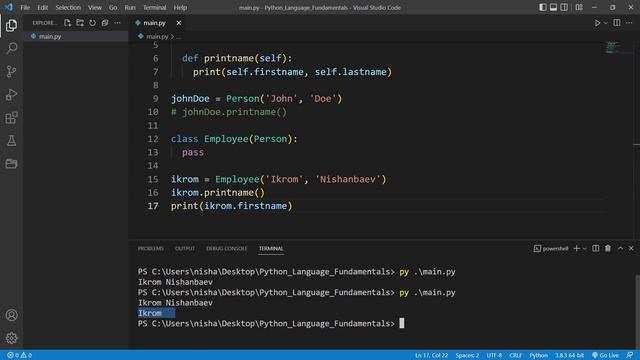Toggle the primary side bar layout
The image size is (640, 360).
click(543, 7)
